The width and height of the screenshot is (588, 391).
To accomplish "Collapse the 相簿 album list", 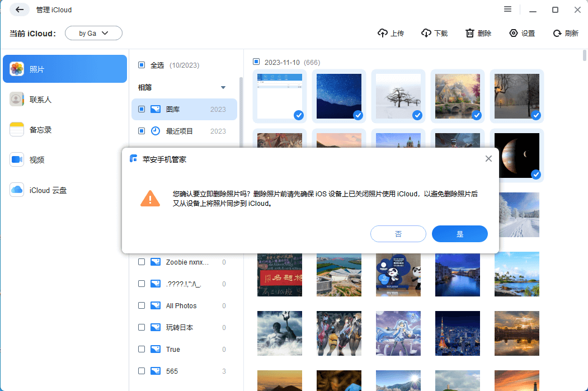I will 223,88.
